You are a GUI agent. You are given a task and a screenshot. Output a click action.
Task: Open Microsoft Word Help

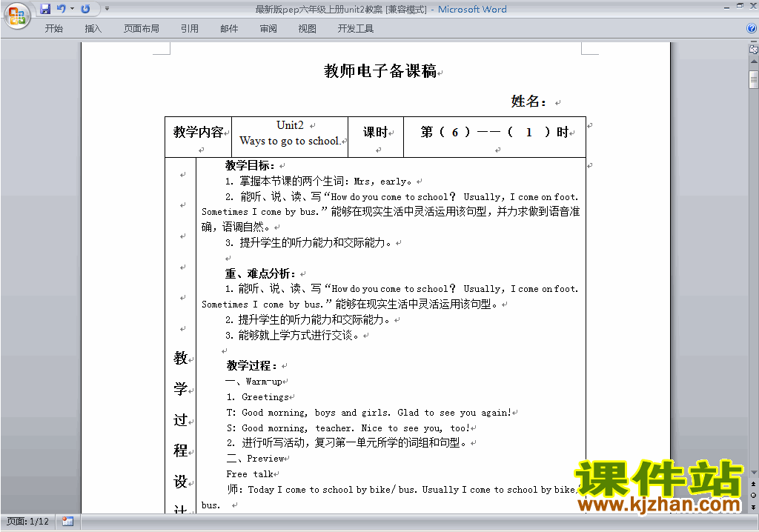[x=752, y=29]
